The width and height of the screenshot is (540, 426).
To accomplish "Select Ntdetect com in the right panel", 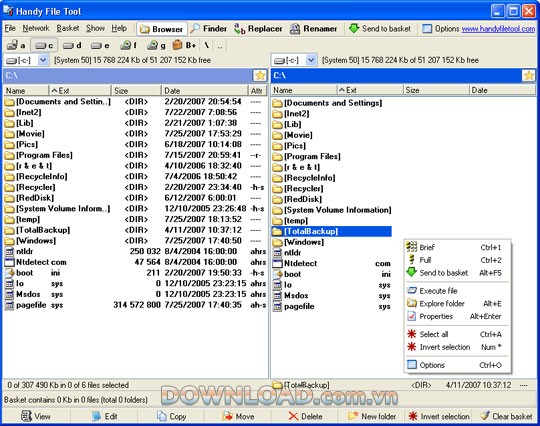I will [331, 263].
